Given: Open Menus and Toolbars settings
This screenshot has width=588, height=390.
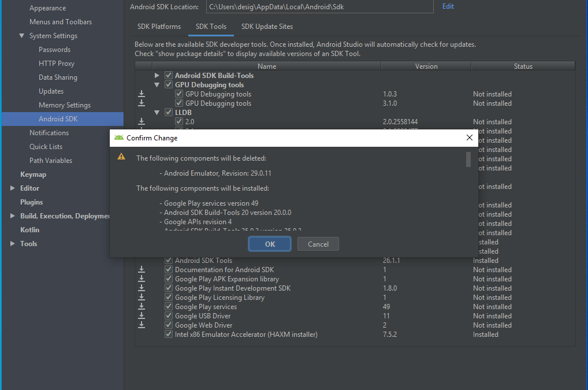Looking at the screenshot, I should 61,22.
